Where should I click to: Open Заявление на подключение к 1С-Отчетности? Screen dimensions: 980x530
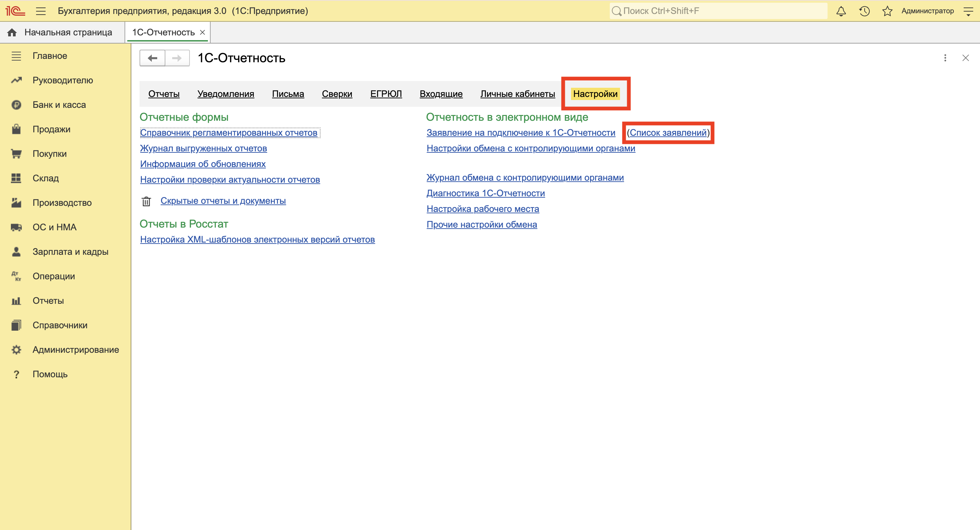[521, 133]
